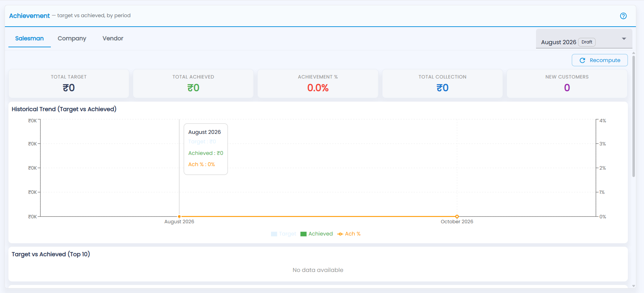This screenshot has height=293, width=644.
Task: Click the August 2026 x-axis label
Action: click(179, 222)
